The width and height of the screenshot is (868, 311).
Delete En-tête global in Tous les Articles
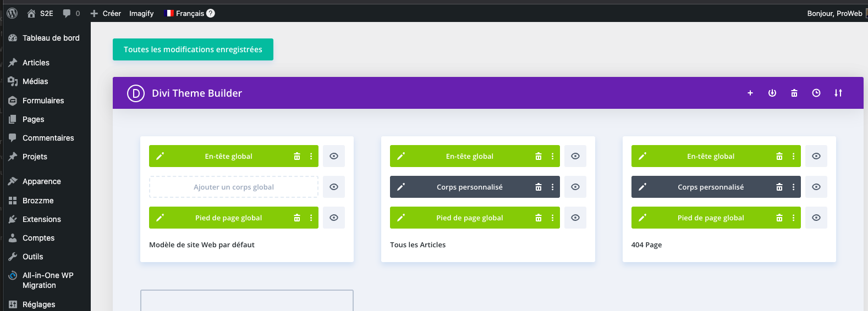click(x=539, y=156)
